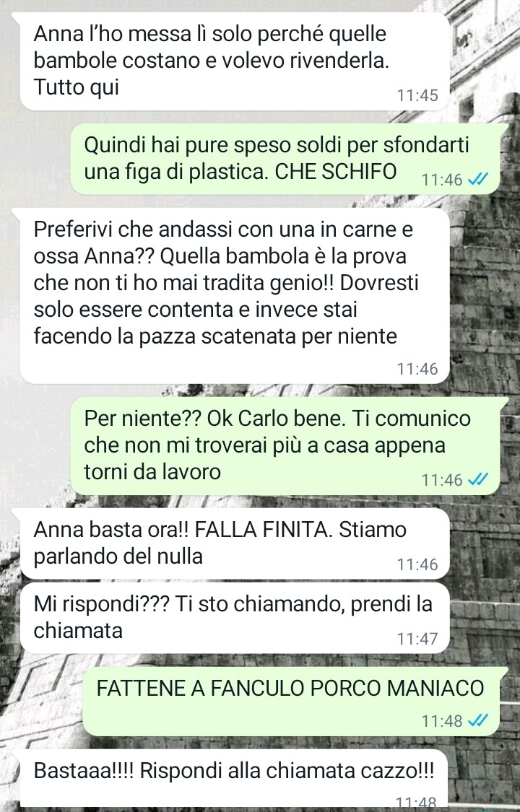The width and height of the screenshot is (520, 812).
Task: Tap the words 'CHE SCHIFO'
Action: (x=336, y=171)
